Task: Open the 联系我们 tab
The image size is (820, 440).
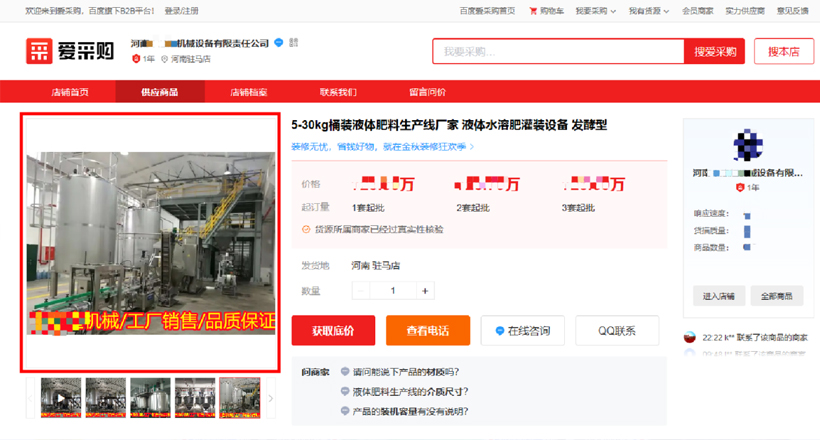Action: pyautogui.click(x=338, y=92)
